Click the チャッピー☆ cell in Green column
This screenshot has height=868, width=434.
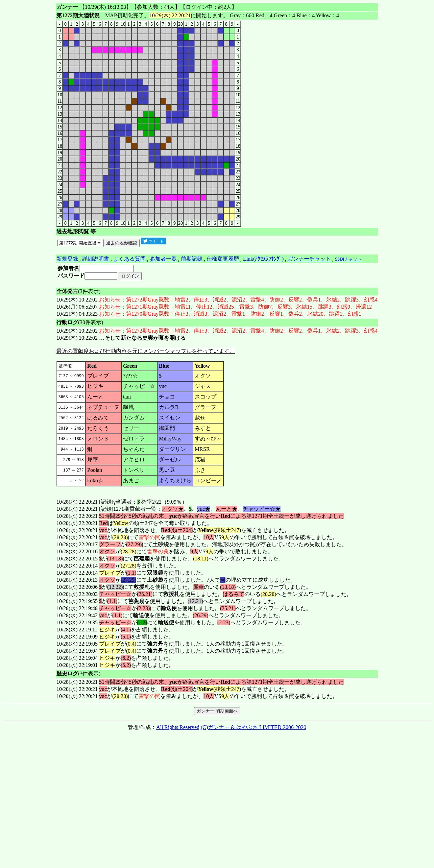coord(139,386)
